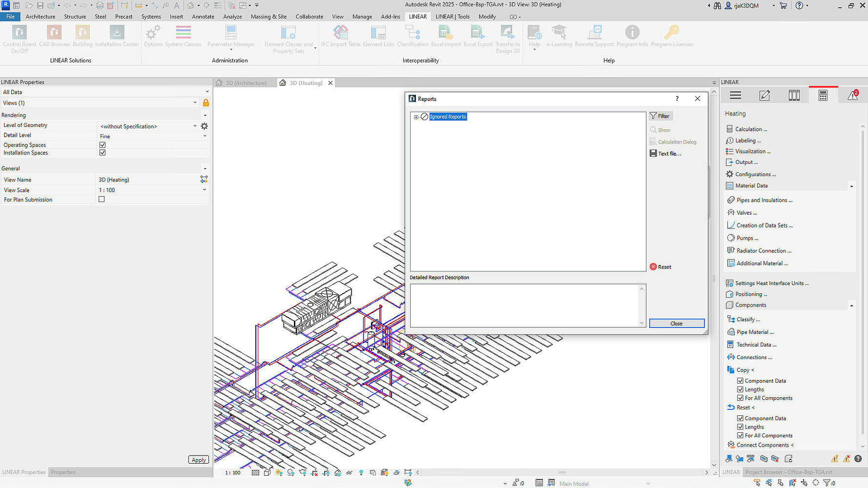The image size is (868, 488).
Task: Toggle Lengths checkbox under Reset
Action: click(x=740, y=427)
